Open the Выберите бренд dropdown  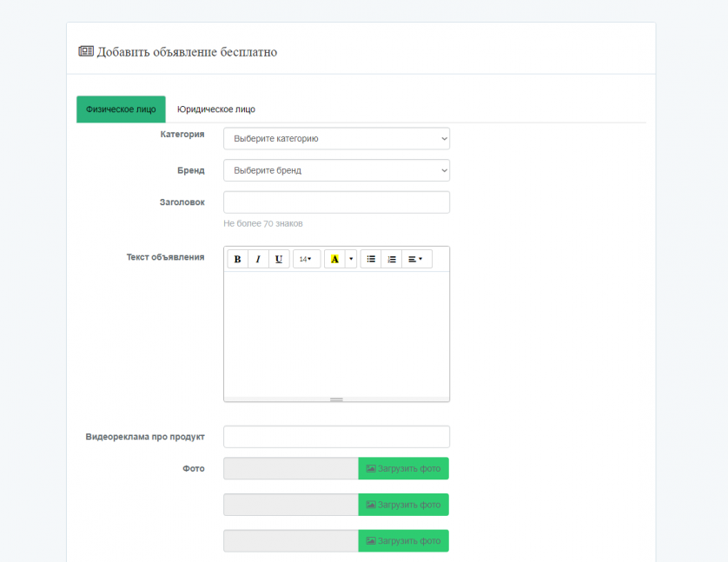336,170
